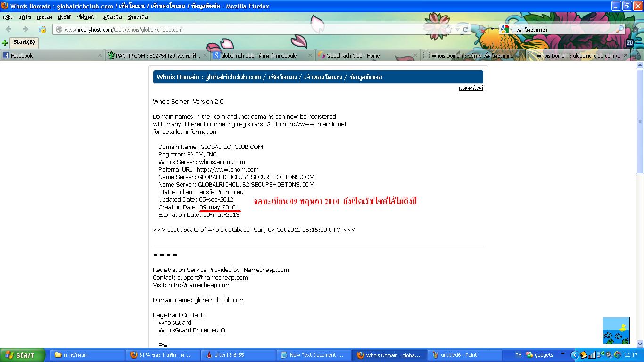644x362 pixels.
Task: Open the Google search engine dropdown
Action: (507, 29)
